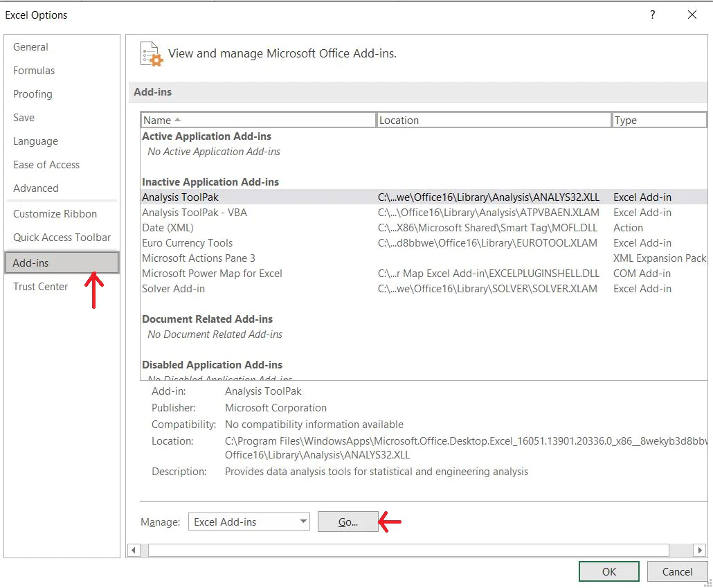The width and height of the screenshot is (713, 588).
Task: Click the horizontal scrollbar left arrow
Action: (x=133, y=550)
